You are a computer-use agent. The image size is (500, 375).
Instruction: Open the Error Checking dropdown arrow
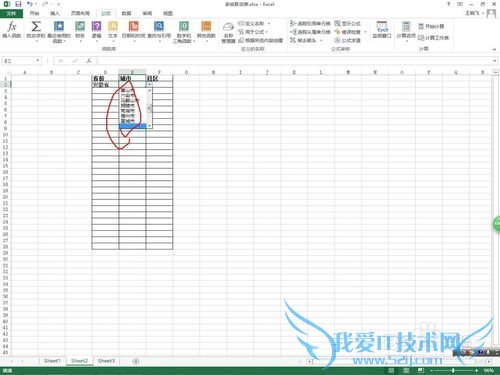(365, 32)
